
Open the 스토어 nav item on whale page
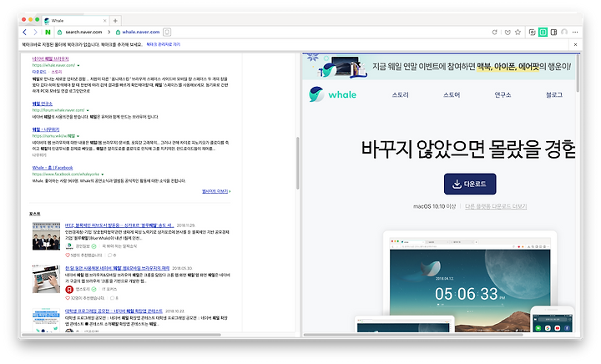(452, 94)
